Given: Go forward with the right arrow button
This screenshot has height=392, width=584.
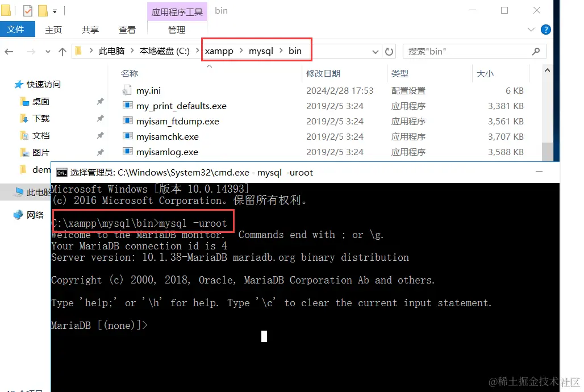Looking at the screenshot, I should click(31, 52).
